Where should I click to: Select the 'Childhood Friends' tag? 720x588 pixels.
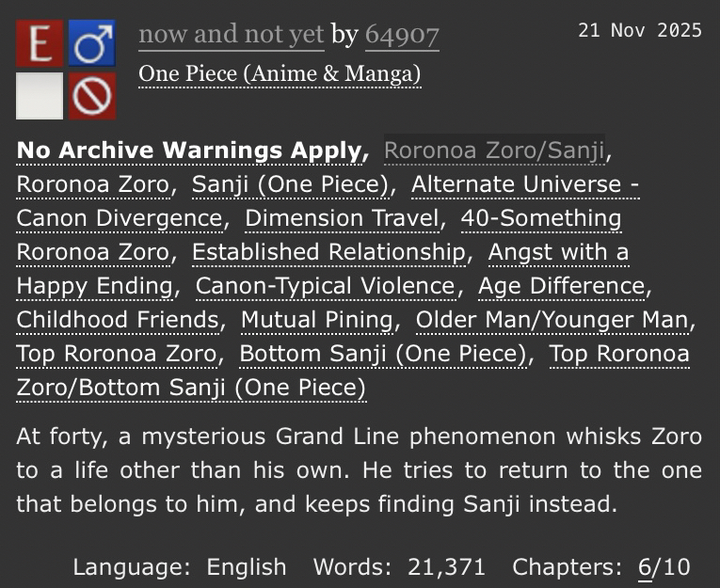pyautogui.click(x=118, y=320)
